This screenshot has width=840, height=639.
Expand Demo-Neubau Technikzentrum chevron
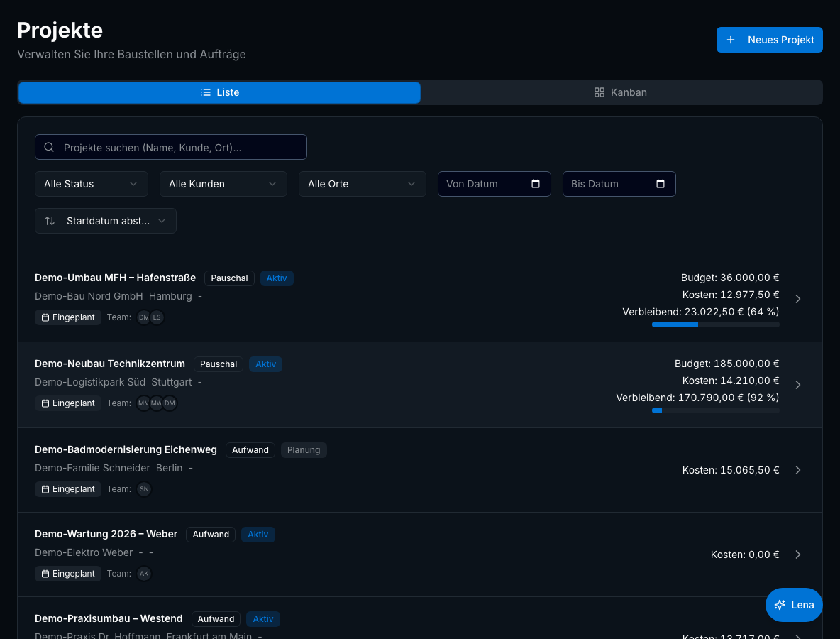(x=797, y=384)
